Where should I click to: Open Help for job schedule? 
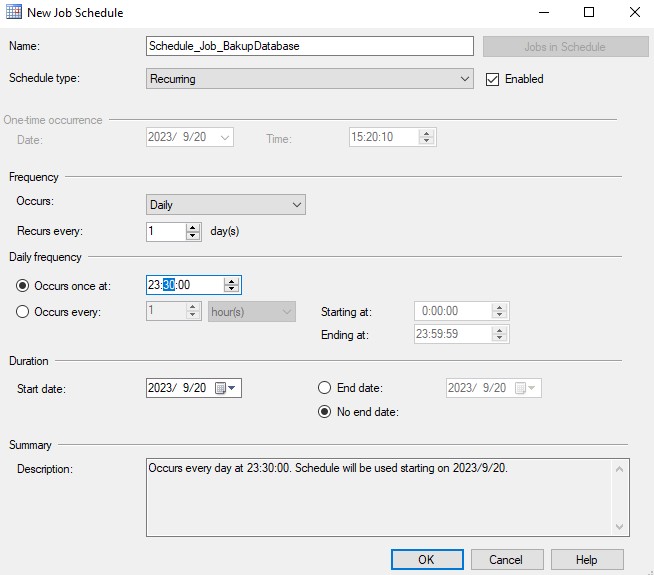point(587,560)
